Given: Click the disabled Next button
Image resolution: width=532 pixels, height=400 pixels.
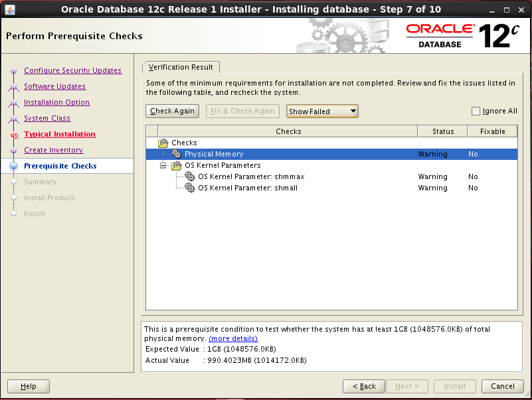Looking at the screenshot, I should (x=406, y=386).
